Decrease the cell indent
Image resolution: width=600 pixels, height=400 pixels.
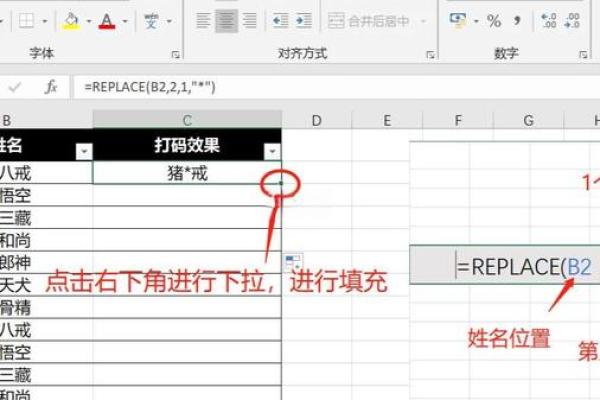point(280,21)
